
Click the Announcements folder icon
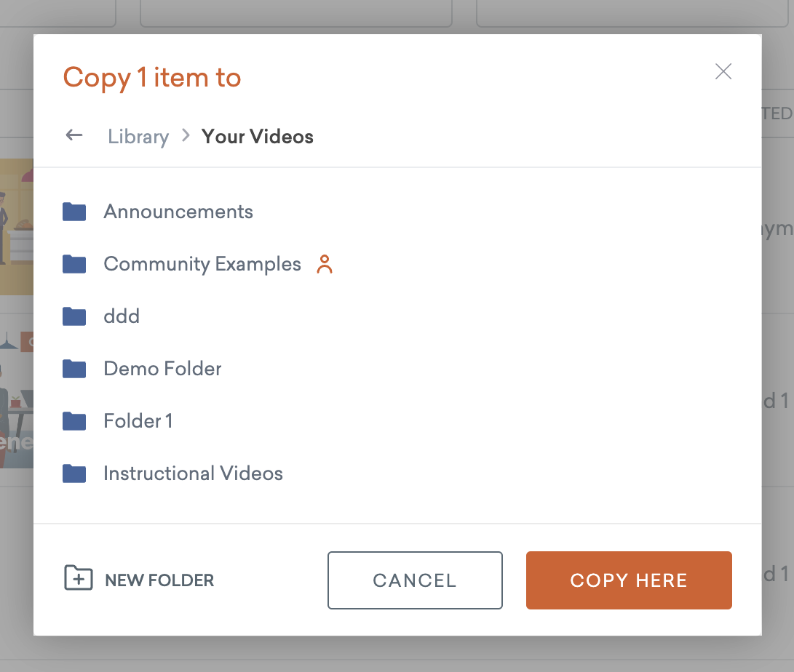pos(74,212)
